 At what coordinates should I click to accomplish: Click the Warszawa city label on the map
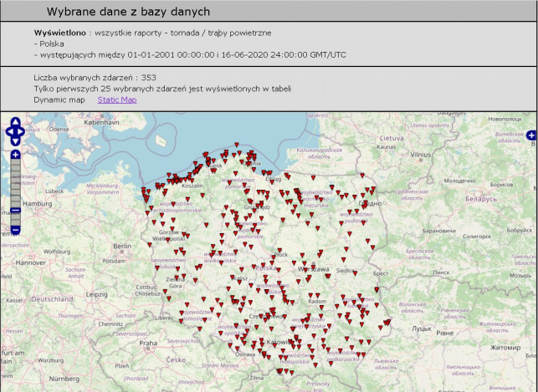(312, 270)
